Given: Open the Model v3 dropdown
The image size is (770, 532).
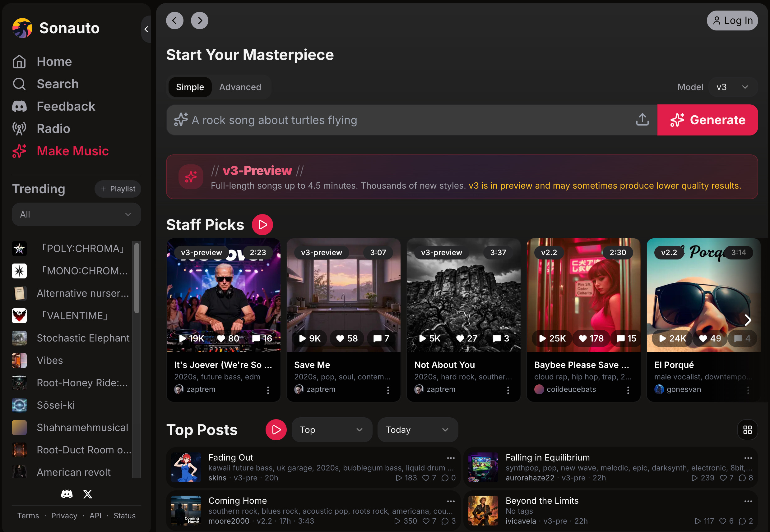Looking at the screenshot, I should 732,87.
